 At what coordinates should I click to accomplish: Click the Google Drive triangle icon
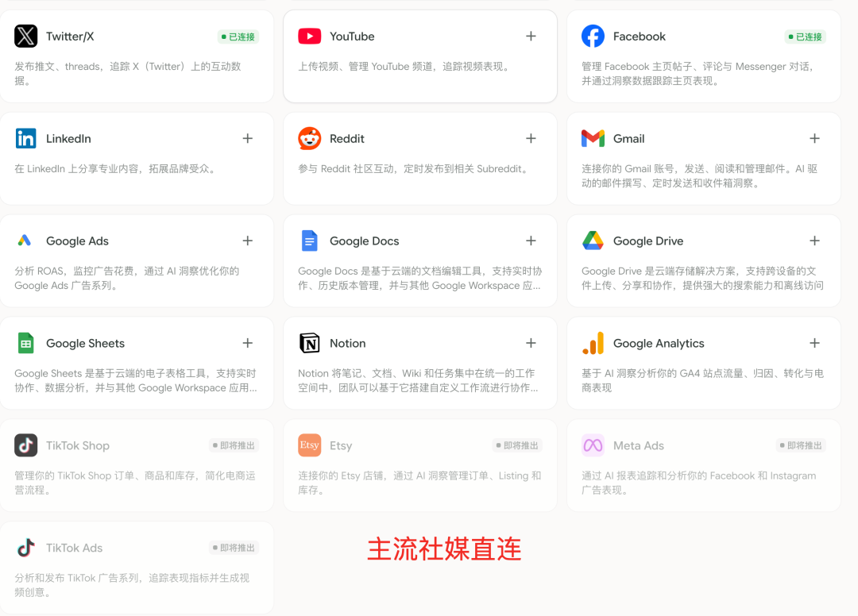593,241
